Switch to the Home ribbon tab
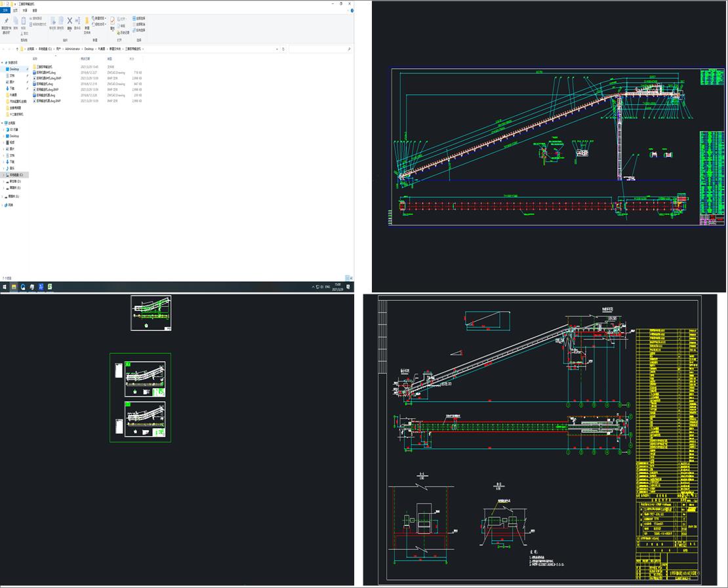 pyautogui.click(x=15, y=10)
